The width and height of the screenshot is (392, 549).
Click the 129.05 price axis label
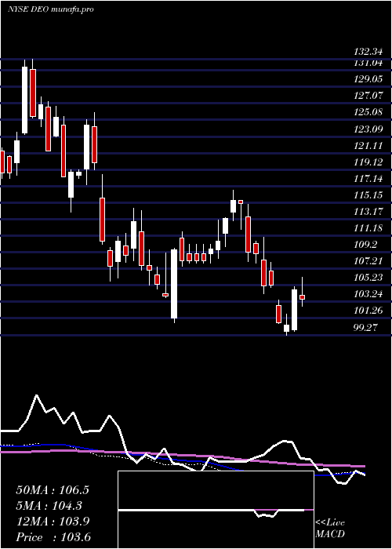pos(368,79)
